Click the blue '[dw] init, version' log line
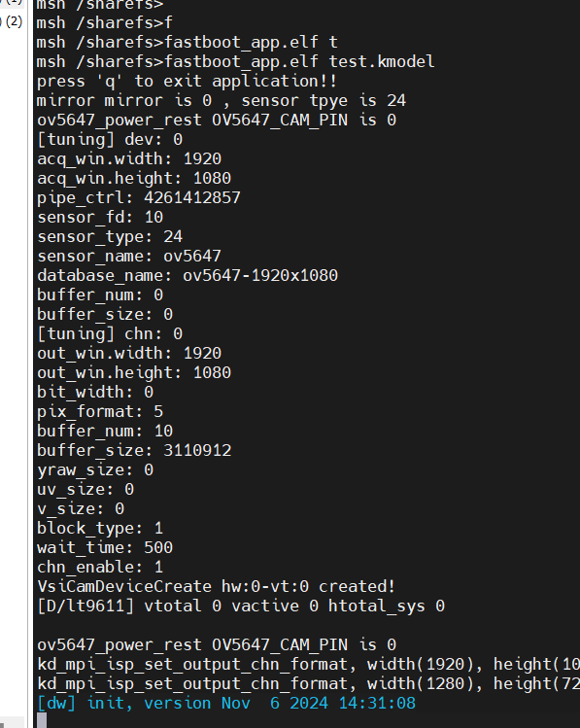The width and height of the screenshot is (580, 728). tap(226, 703)
